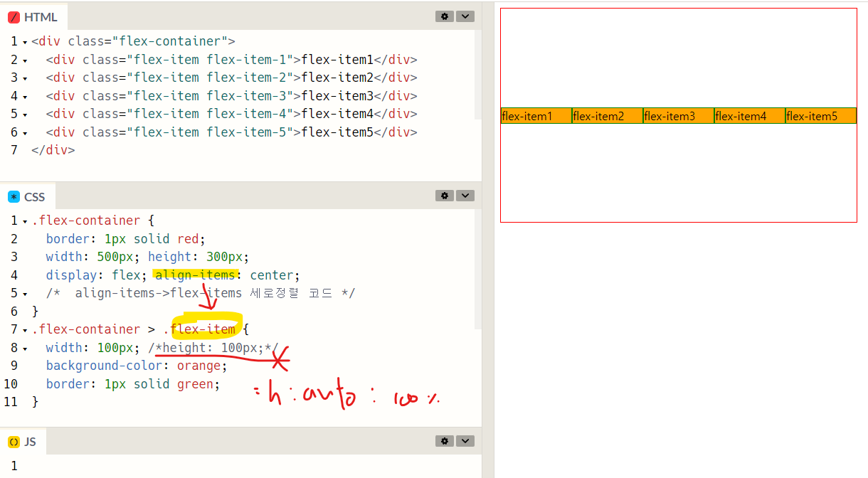Image resolution: width=868 pixels, height=478 pixels.
Task: Collapse HTML line 6 fold arrow
Action: click(25, 133)
